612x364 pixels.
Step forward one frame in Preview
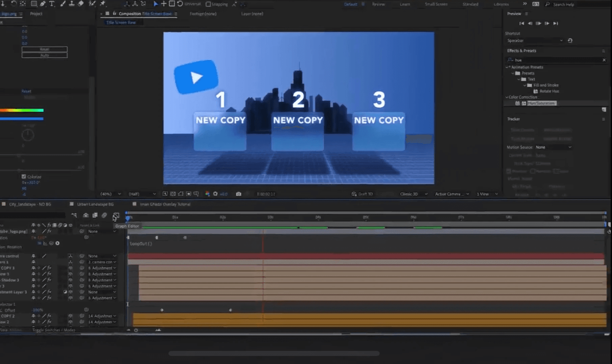click(x=547, y=23)
